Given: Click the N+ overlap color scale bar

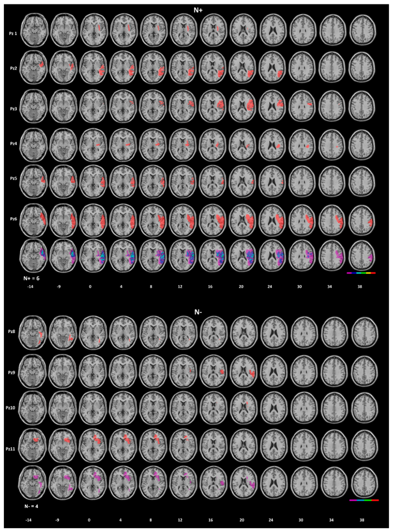Looking at the screenshot, I should coord(361,273).
